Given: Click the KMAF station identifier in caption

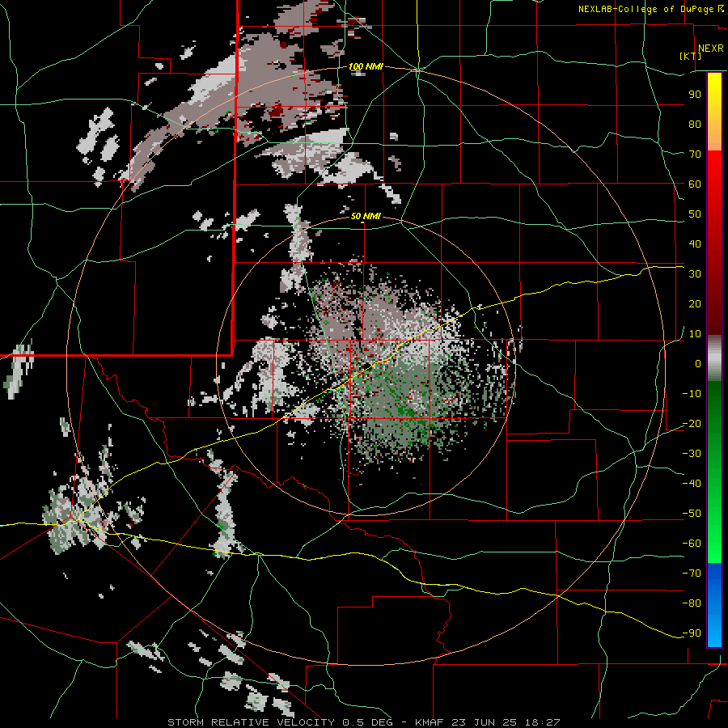Looking at the screenshot, I should [x=430, y=722].
